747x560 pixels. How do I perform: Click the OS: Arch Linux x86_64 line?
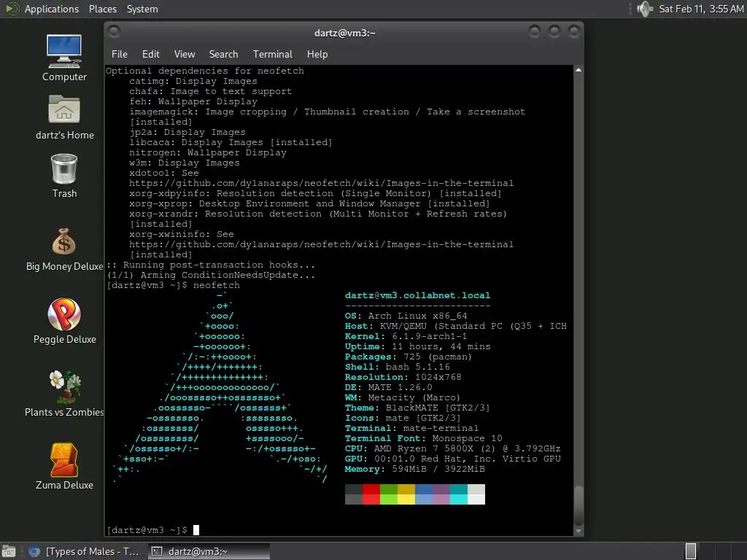tap(406, 316)
